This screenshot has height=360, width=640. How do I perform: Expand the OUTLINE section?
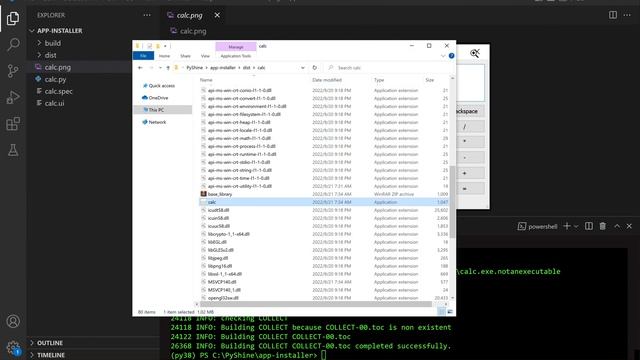pyautogui.click(x=50, y=343)
